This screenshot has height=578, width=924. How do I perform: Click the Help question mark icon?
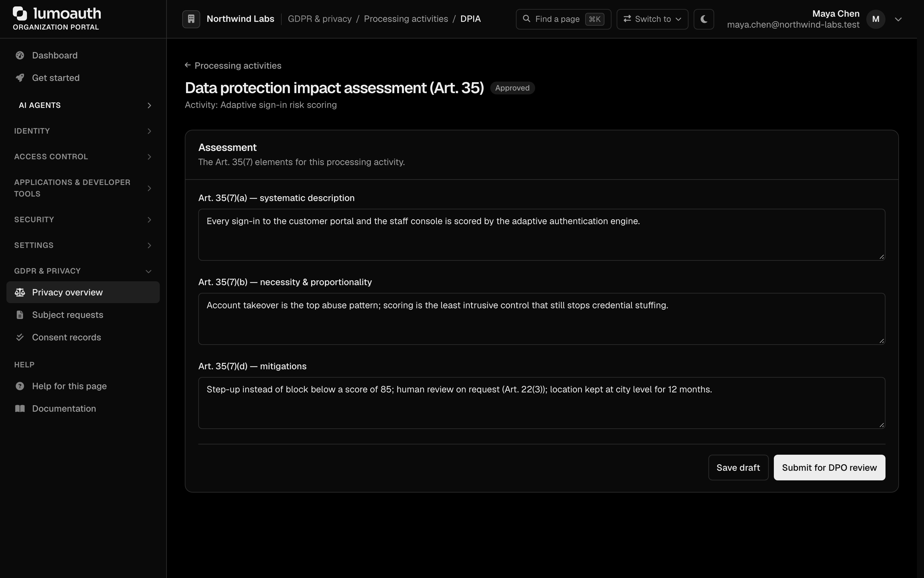tap(20, 386)
